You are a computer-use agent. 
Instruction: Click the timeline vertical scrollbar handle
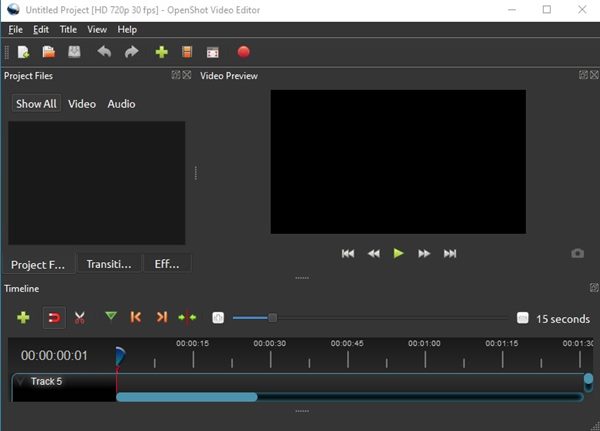coord(588,379)
